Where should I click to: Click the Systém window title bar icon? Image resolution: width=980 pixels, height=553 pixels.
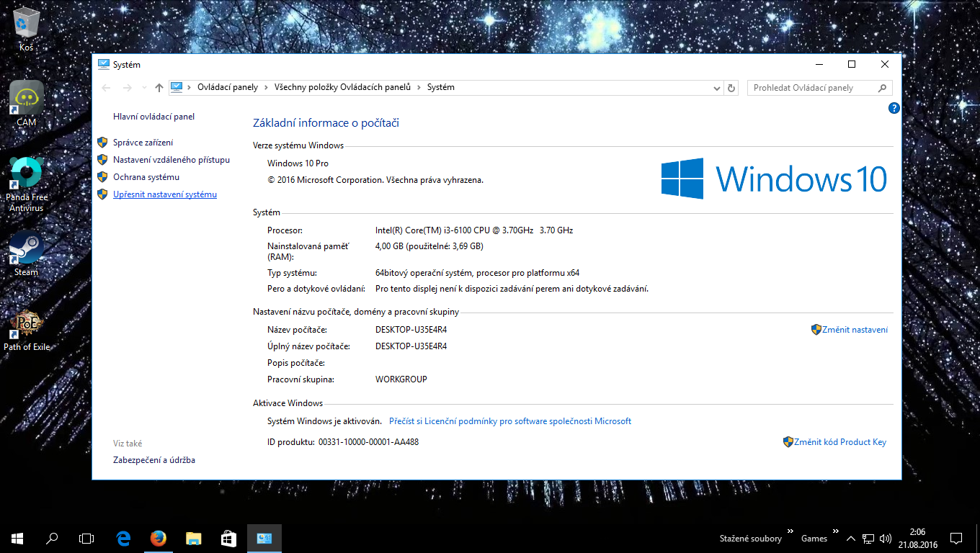point(104,64)
